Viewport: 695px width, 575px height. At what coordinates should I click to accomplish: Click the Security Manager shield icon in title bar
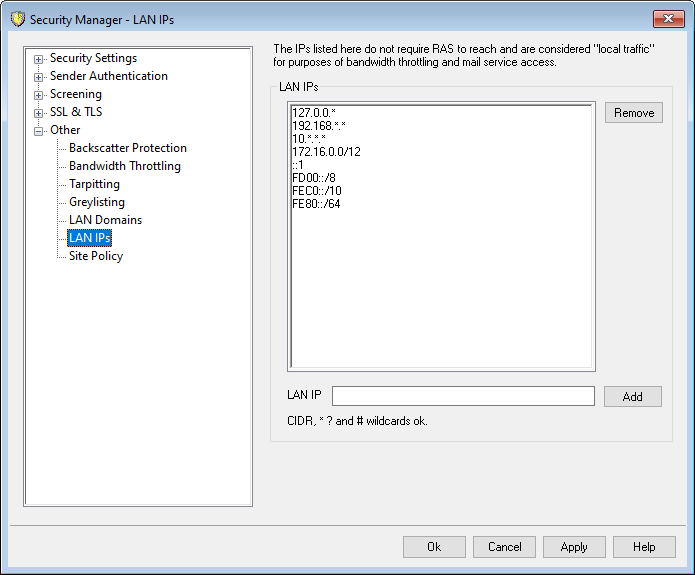pyautogui.click(x=17, y=18)
